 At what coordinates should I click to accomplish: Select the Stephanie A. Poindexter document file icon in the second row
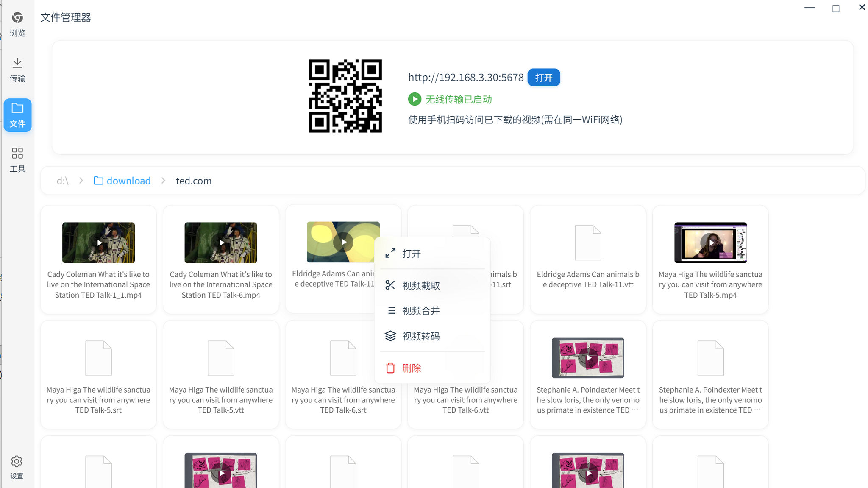click(710, 358)
